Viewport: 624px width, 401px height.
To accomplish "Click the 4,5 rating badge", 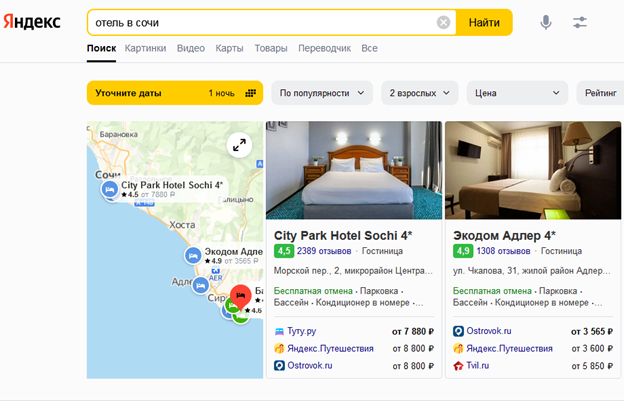I will 284,251.
